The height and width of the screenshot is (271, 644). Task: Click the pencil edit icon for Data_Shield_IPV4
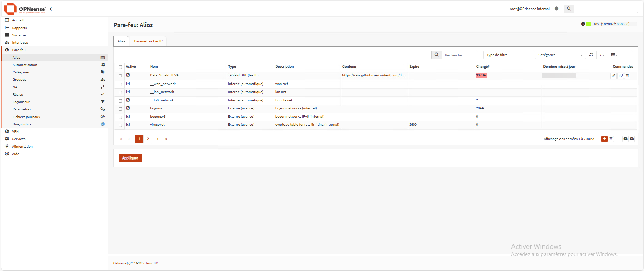(x=614, y=76)
